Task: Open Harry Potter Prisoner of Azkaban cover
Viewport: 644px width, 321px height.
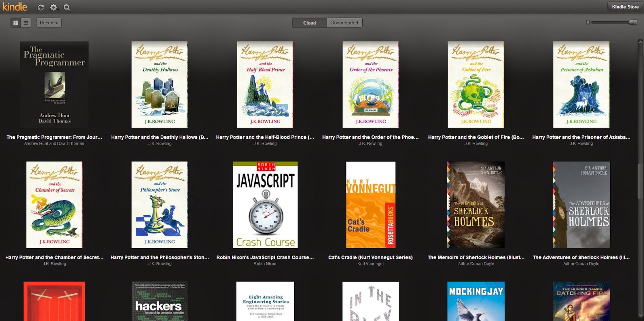Action: click(582, 85)
